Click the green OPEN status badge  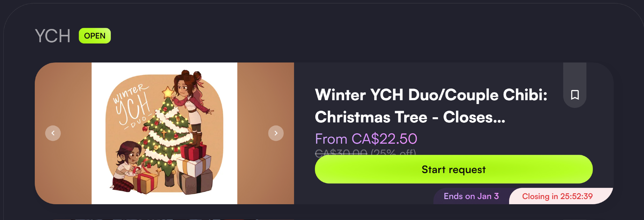(95, 36)
